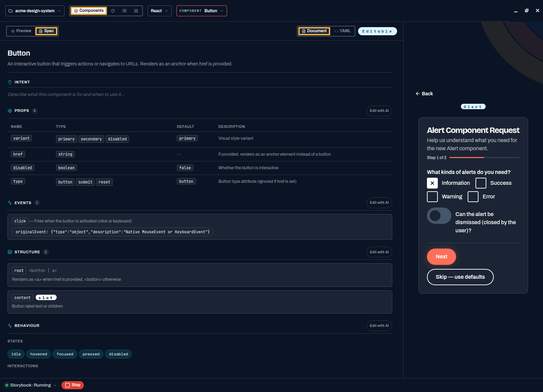Click the BEHAVIOUR section pulse icon
The width and height of the screenshot is (543, 392).
(10, 326)
